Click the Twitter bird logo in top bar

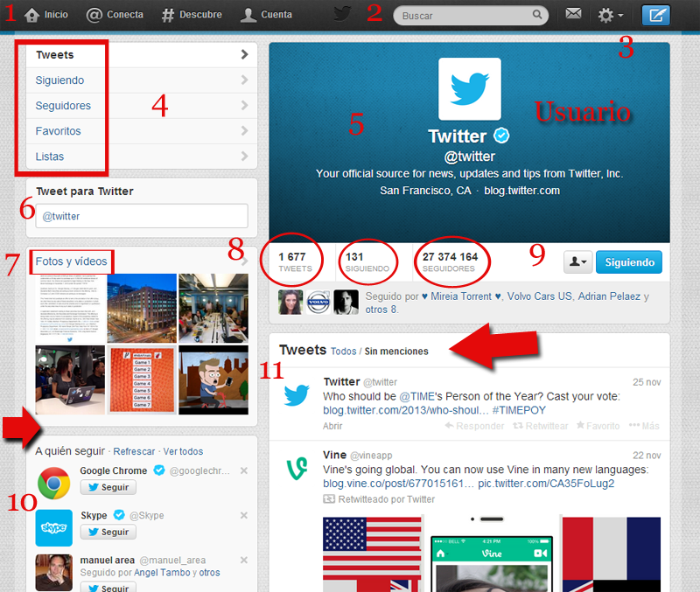tap(342, 14)
